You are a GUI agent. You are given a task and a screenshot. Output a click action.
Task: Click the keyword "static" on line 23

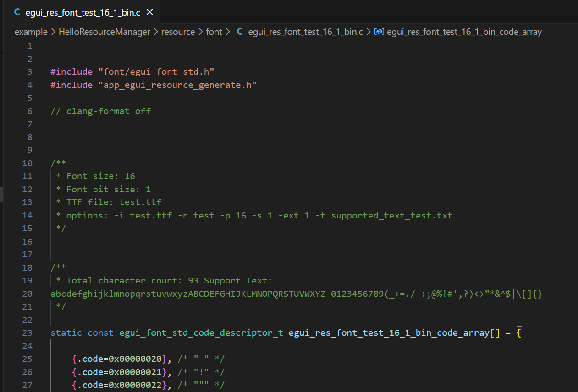pyautogui.click(x=66, y=332)
